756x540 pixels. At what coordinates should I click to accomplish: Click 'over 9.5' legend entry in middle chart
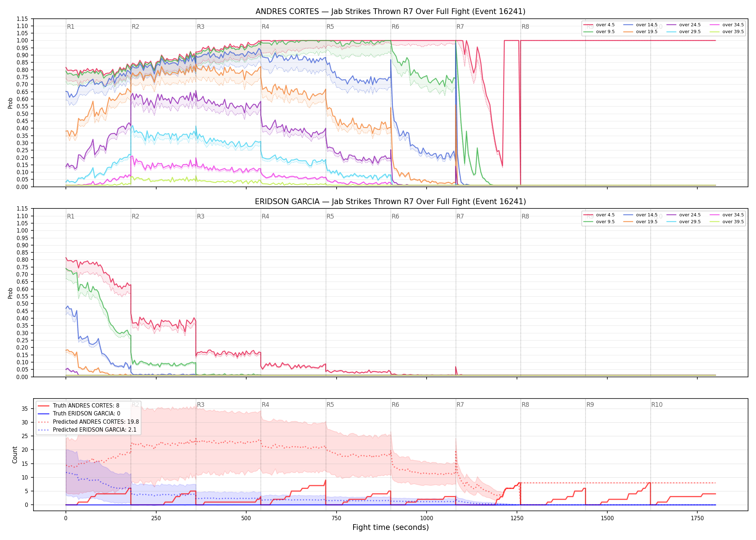(x=599, y=222)
